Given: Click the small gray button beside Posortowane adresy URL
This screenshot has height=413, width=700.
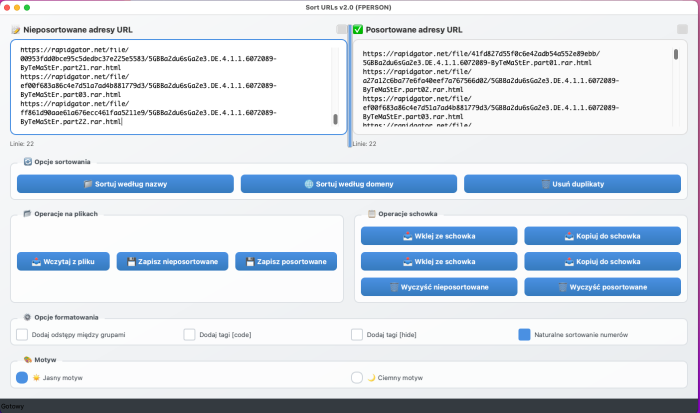Looking at the screenshot, I should tap(682, 29).
